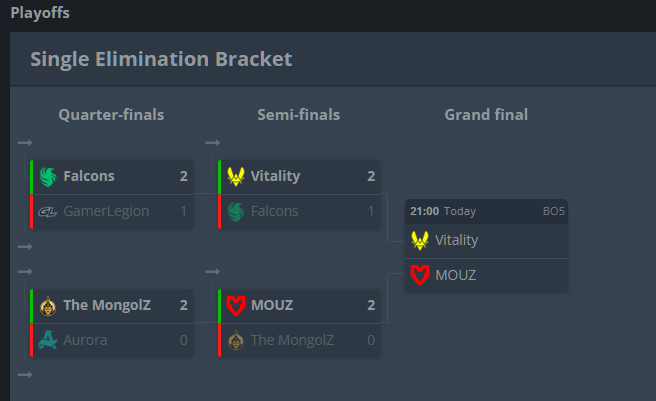This screenshot has height=401, width=656.
Task: Click the Single Elimination Bracket header
Action: [161, 59]
